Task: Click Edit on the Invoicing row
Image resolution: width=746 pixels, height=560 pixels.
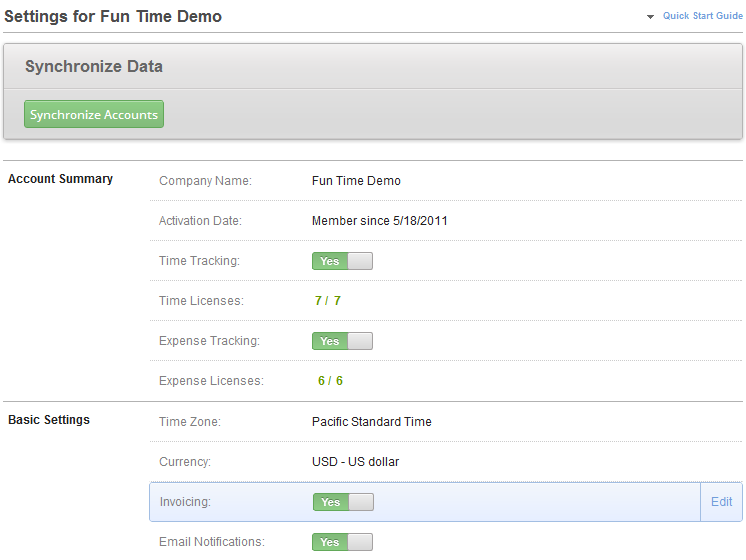Action: pyautogui.click(x=721, y=501)
